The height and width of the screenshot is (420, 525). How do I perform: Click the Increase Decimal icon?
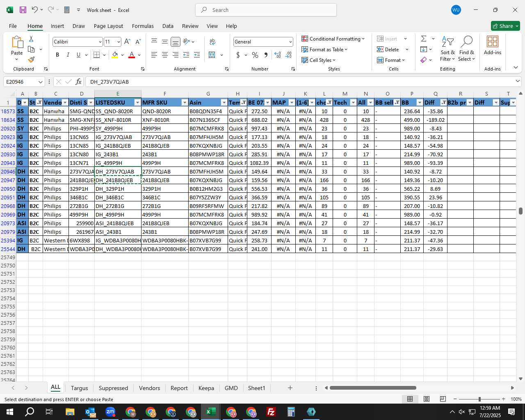278,55
